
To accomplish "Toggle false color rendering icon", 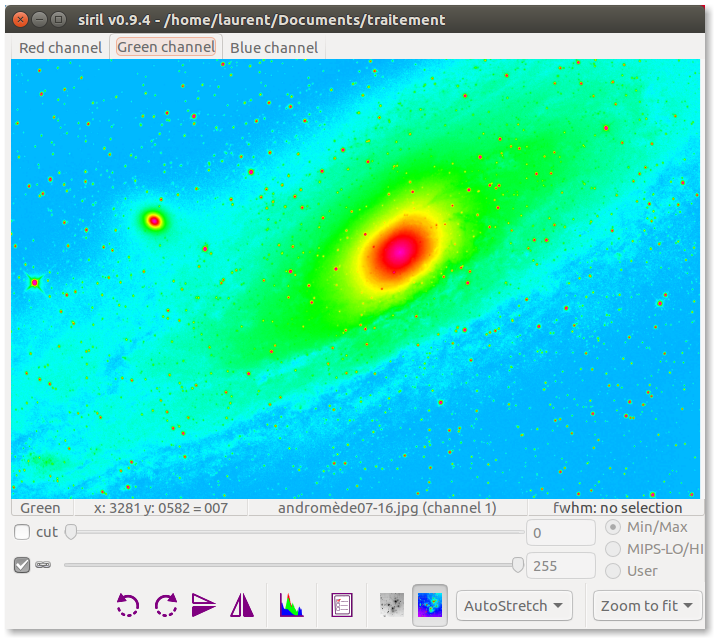I will [x=430, y=605].
